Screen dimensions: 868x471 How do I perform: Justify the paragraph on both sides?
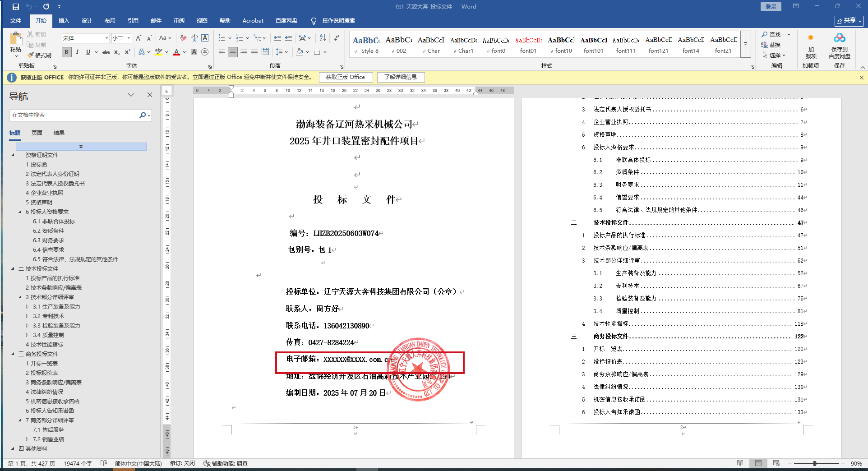[x=254, y=52]
